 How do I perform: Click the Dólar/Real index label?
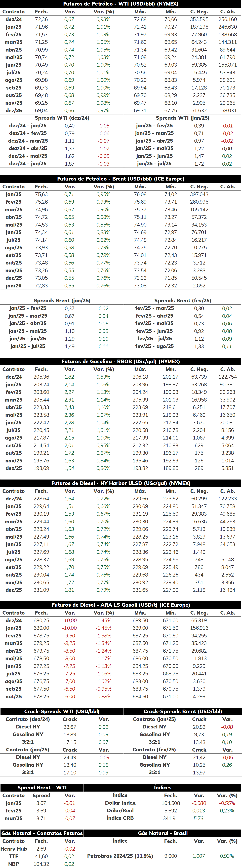[x=120, y=810]
